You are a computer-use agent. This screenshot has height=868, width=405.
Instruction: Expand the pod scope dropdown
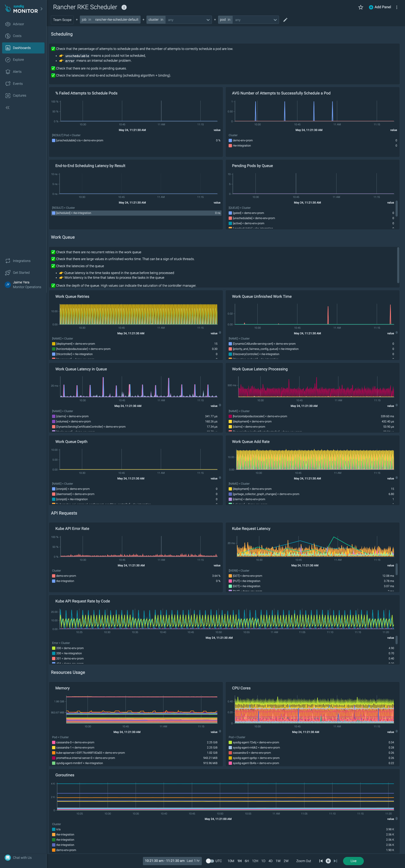pos(275,20)
